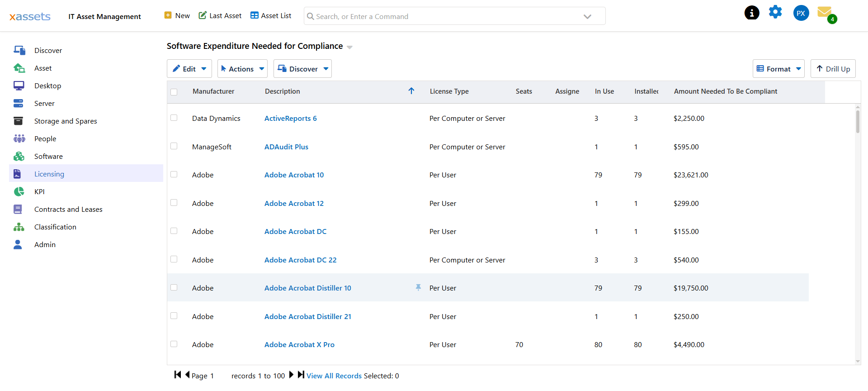The height and width of the screenshot is (391, 868).
Task: Click the Classification hierarchy icon
Action: pos(19,227)
